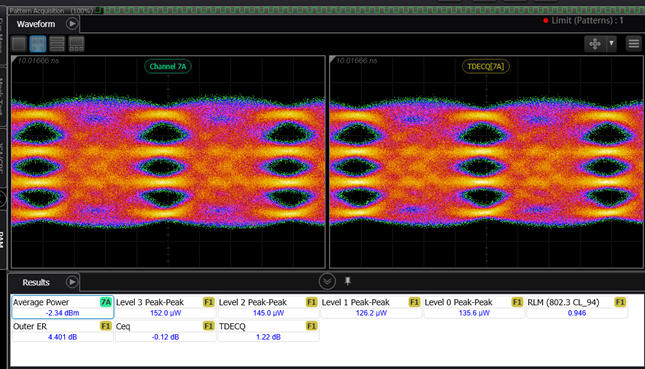Click the Pattern Acquisition (100%) label
The height and width of the screenshot is (369, 645).
coord(51,10)
